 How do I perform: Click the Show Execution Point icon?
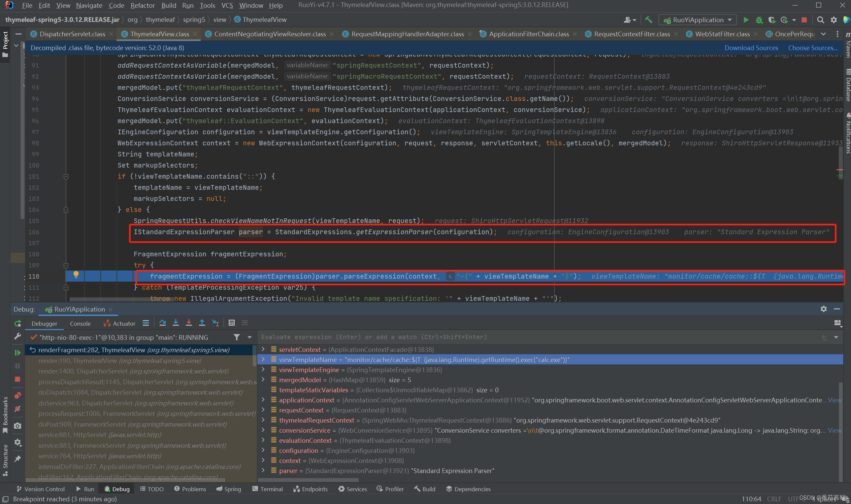point(146,323)
